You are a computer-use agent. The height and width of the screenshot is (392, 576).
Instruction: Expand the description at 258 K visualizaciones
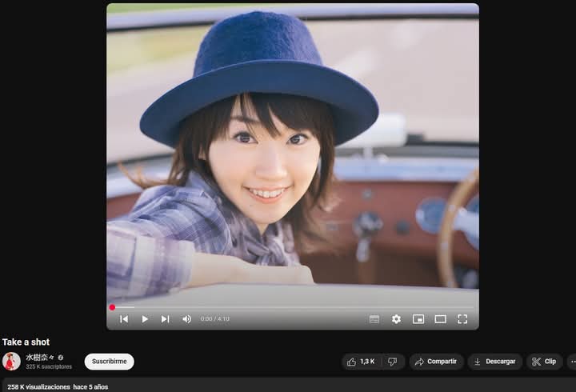coord(58,386)
